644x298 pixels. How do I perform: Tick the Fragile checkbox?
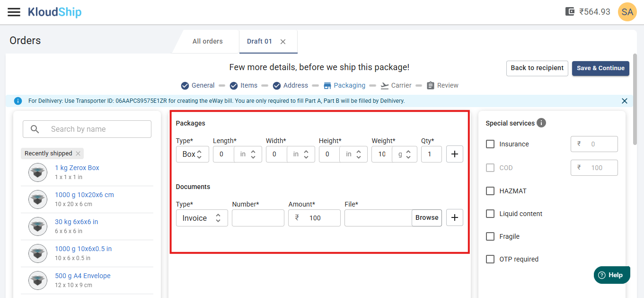click(490, 236)
